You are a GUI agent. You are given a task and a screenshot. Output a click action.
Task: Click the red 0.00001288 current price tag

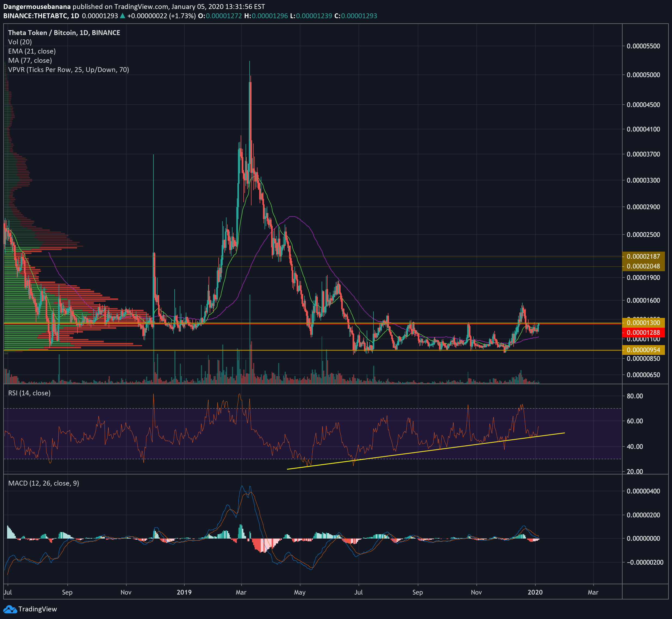[643, 333]
